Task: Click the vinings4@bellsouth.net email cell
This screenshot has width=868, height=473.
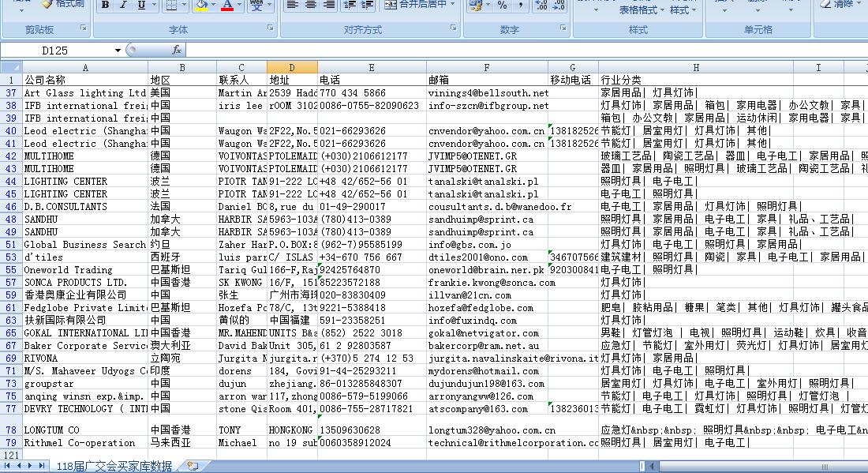Action: tap(488, 92)
